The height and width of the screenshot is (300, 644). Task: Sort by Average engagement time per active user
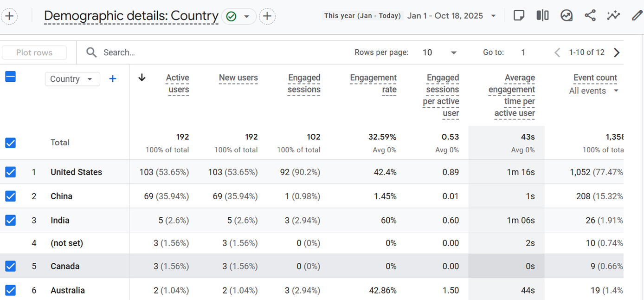click(512, 95)
